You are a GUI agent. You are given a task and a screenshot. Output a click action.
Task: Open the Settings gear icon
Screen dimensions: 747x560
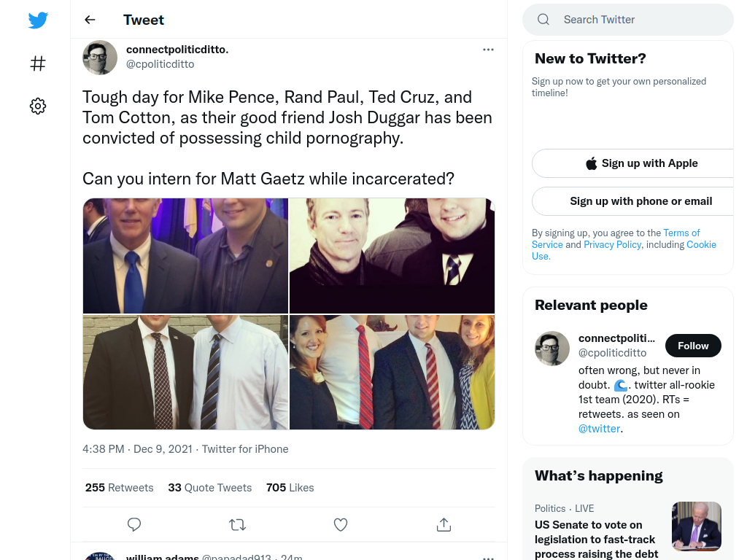coord(38,106)
